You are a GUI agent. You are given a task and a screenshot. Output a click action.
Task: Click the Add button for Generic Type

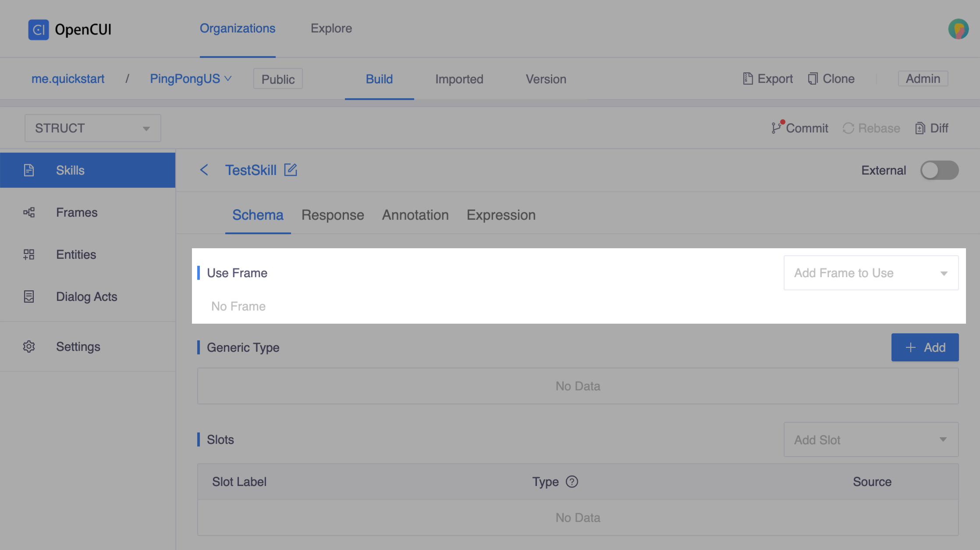[925, 347]
